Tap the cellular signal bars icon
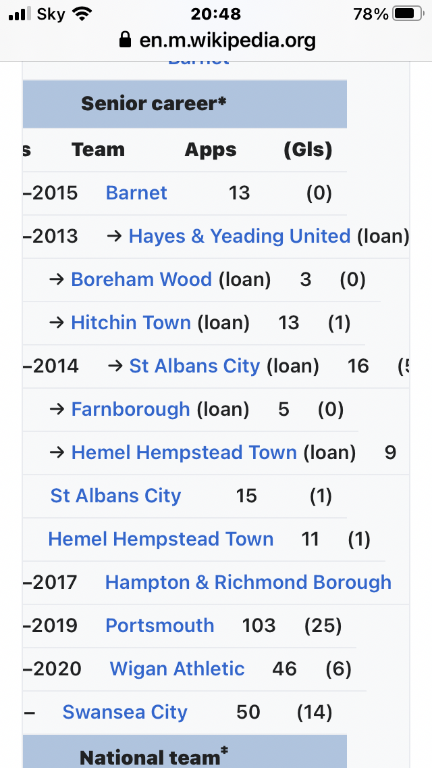The width and height of the screenshot is (432, 768). tap(20, 14)
